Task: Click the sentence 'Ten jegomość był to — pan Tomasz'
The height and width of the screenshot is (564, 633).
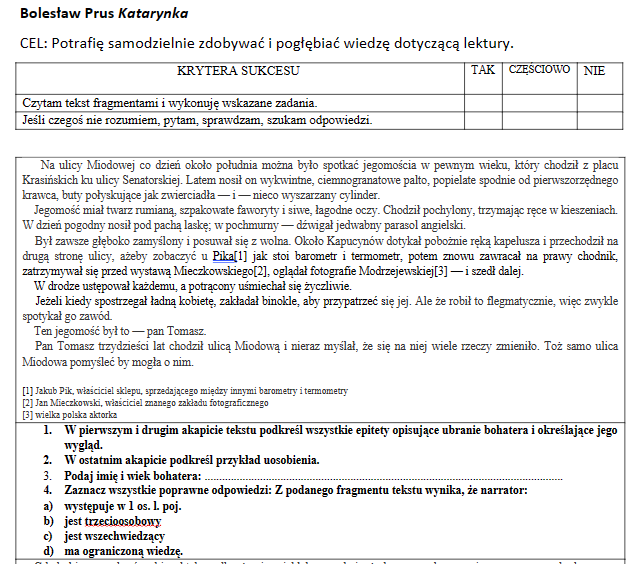Action: click(x=119, y=330)
